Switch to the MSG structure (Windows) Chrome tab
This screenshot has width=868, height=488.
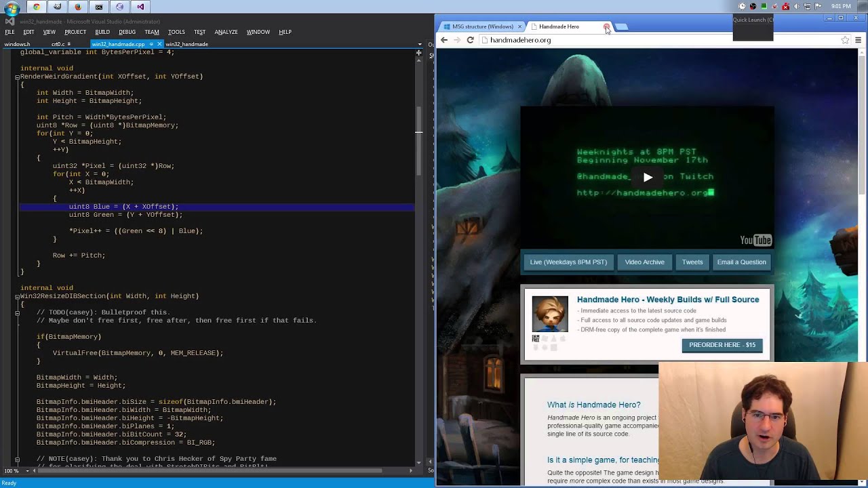482,26
